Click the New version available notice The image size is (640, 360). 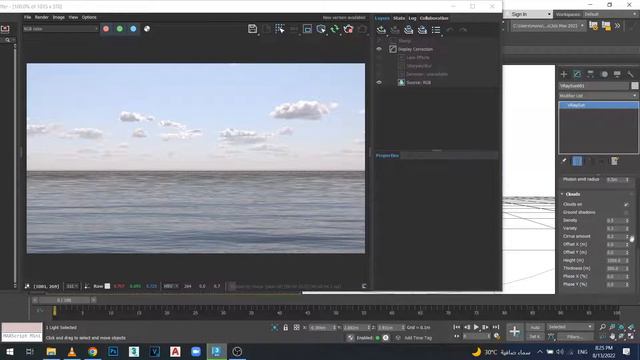(344, 18)
